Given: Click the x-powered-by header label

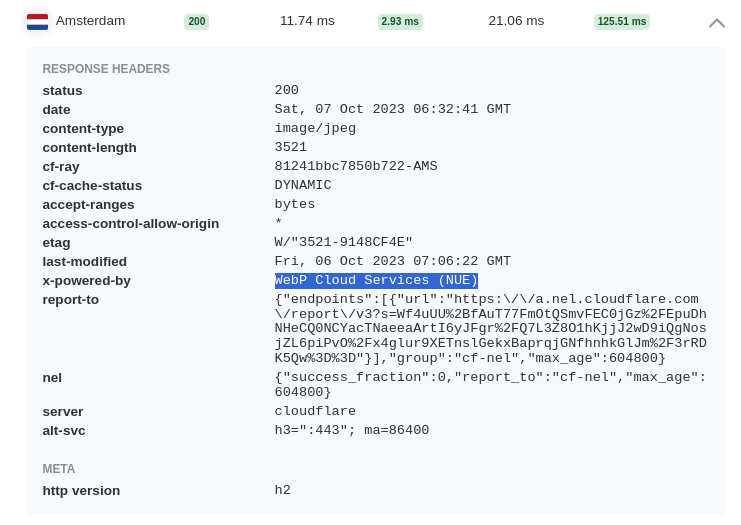Looking at the screenshot, I should coord(86,281).
